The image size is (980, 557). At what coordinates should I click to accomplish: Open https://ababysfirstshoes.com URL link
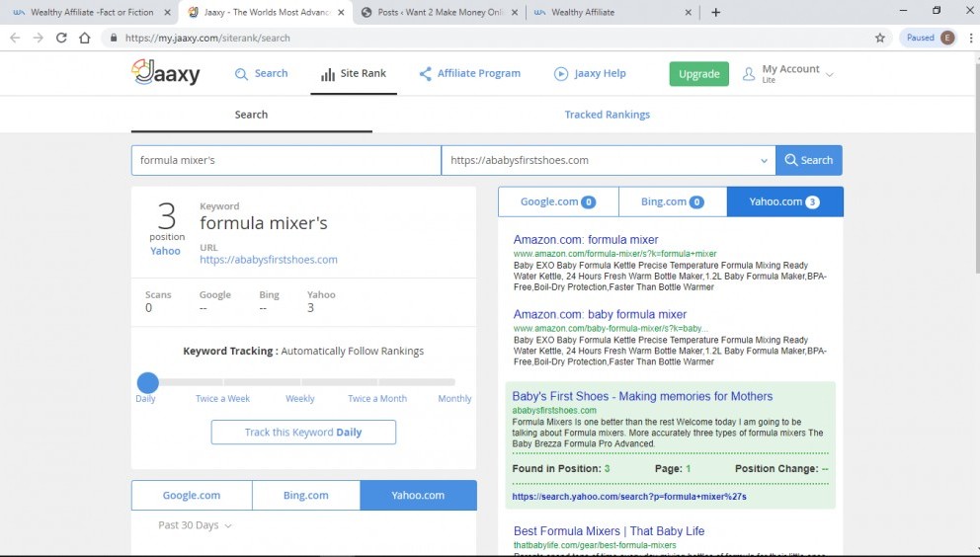tap(269, 260)
